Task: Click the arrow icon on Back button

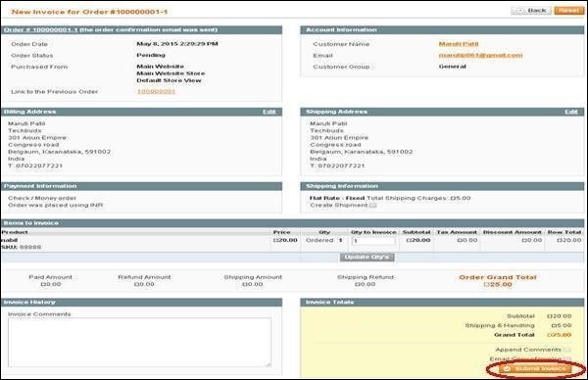Action: coord(520,11)
